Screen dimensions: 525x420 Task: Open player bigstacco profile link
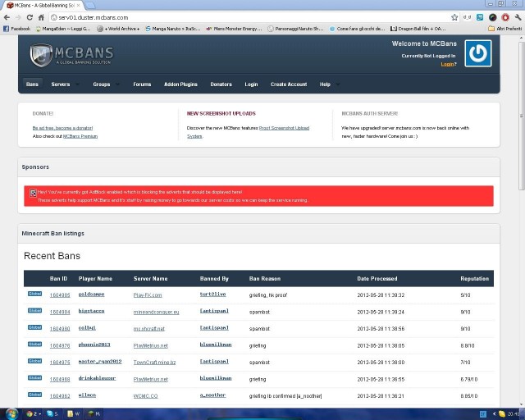(x=92, y=312)
